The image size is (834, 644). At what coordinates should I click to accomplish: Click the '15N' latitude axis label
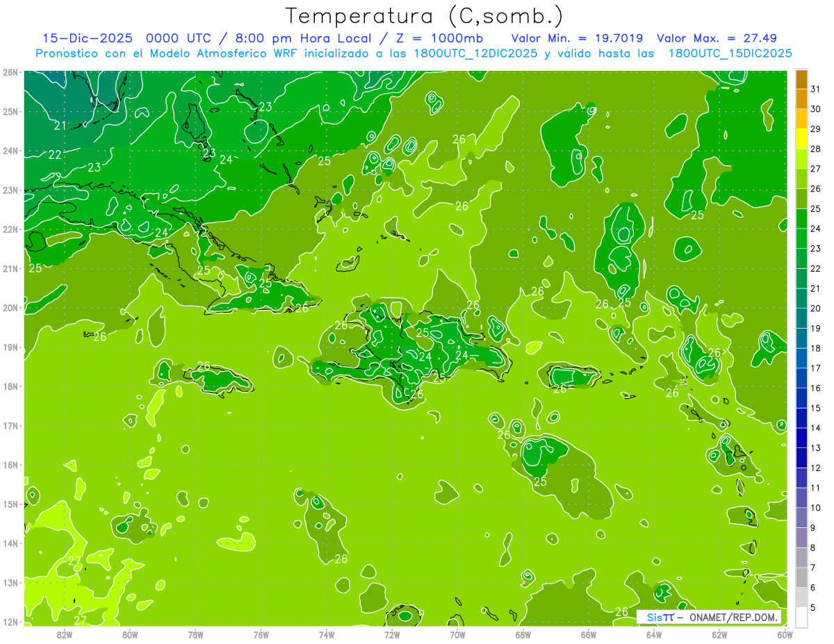point(10,504)
